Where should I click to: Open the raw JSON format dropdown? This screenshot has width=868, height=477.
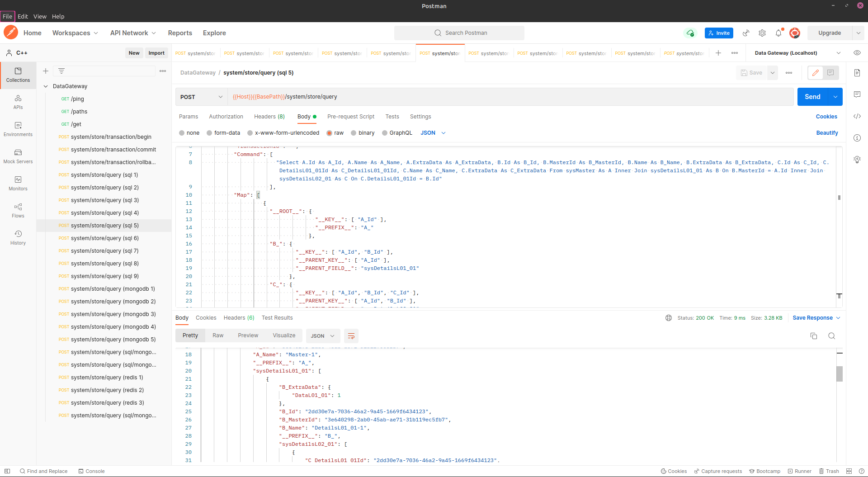pos(433,133)
